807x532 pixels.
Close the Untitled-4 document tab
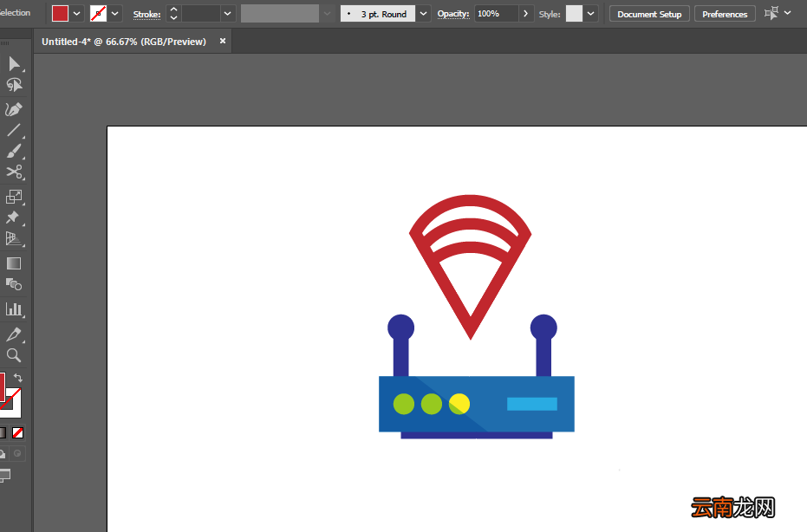coord(223,42)
